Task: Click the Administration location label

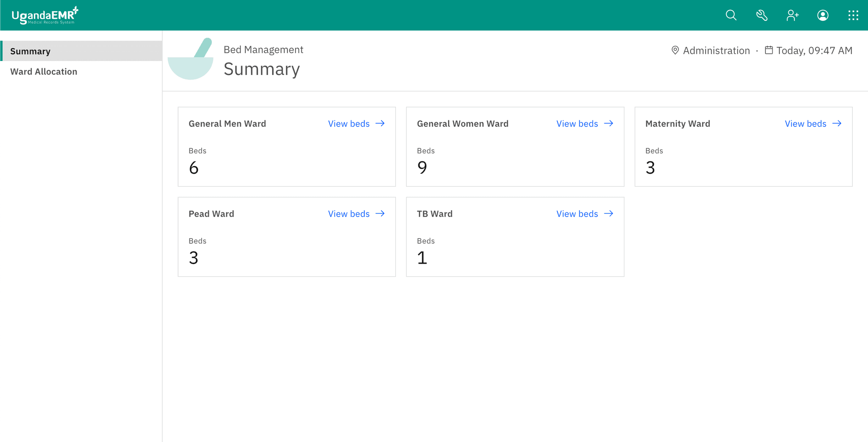Action: coord(716,50)
